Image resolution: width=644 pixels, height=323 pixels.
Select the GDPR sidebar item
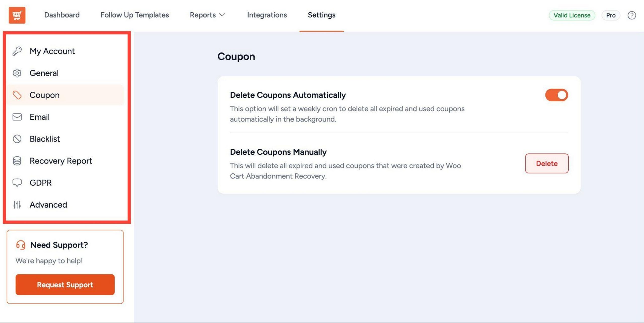point(41,182)
